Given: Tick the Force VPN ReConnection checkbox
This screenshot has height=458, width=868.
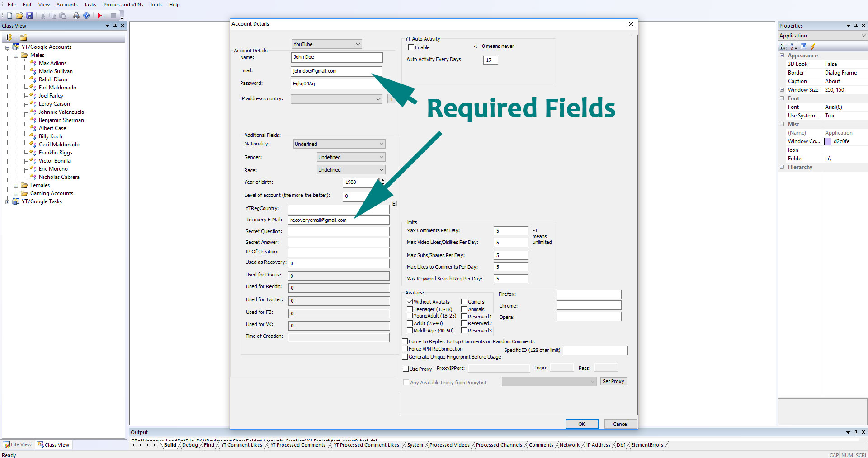Looking at the screenshot, I should click(x=405, y=349).
